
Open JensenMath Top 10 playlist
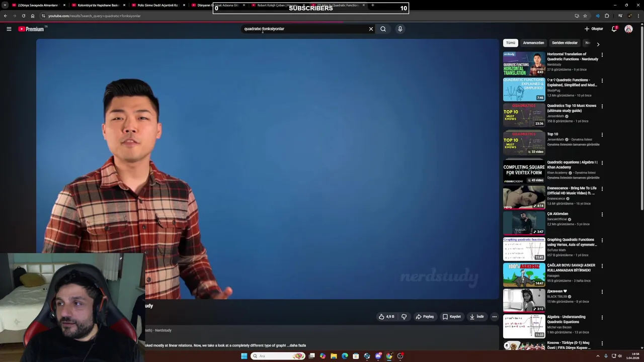click(x=524, y=143)
